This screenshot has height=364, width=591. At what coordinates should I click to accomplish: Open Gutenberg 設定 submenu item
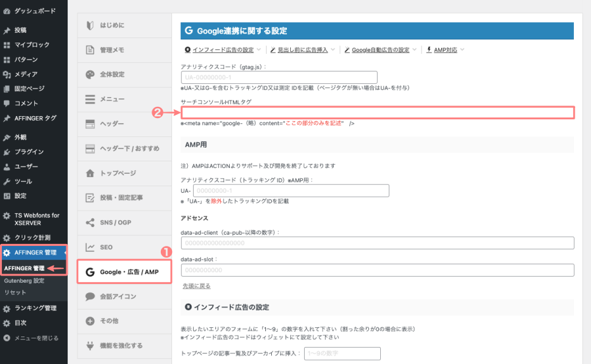[x=24, y=281]
